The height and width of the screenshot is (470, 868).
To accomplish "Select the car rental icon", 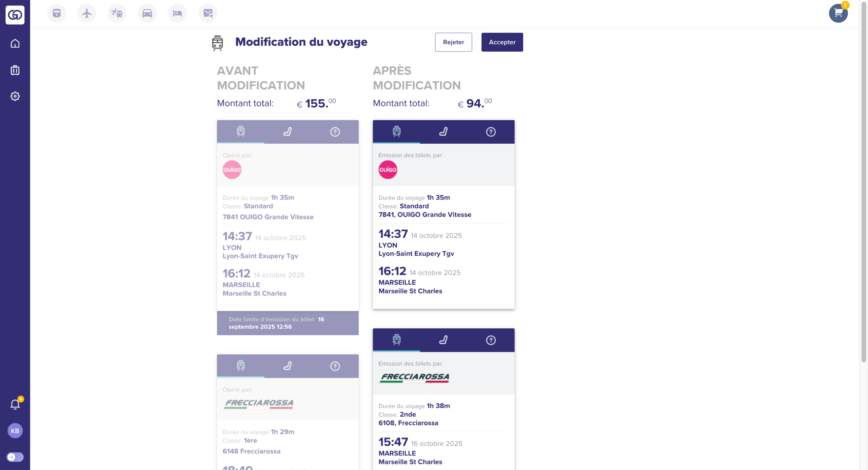I will pyautogui.click(x=147, y=13).
